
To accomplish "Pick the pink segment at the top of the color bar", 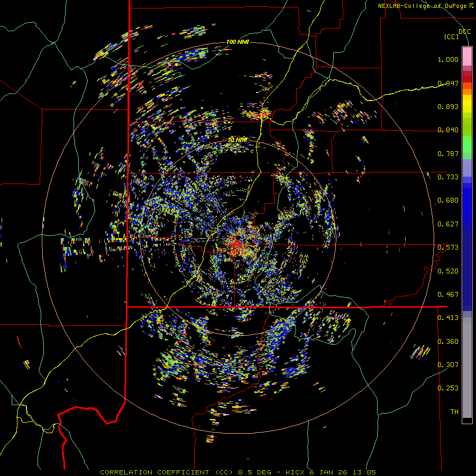I will 467,57.
